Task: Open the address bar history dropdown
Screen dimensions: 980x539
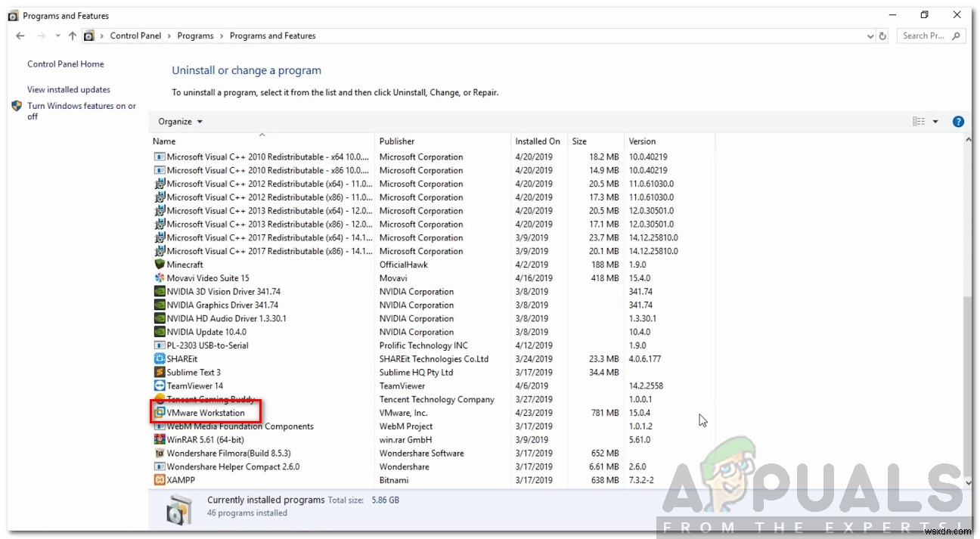Action: [870, 36]
